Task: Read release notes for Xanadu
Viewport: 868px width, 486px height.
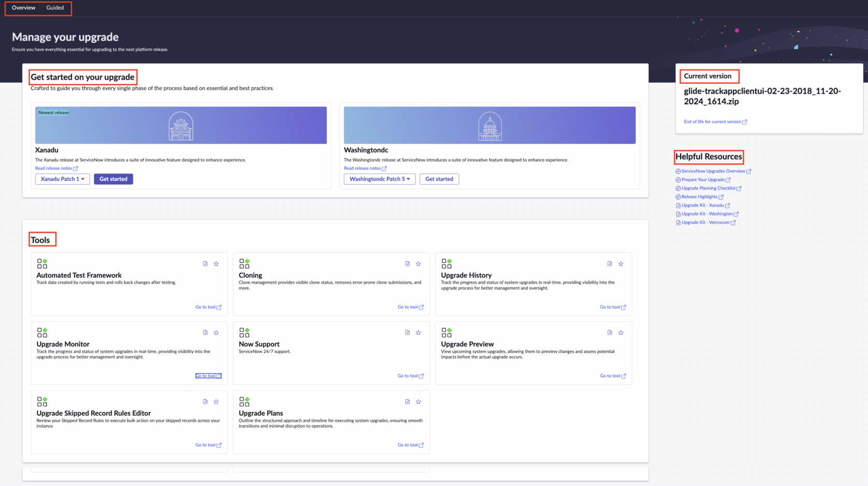Action: (x=56, y=168)
